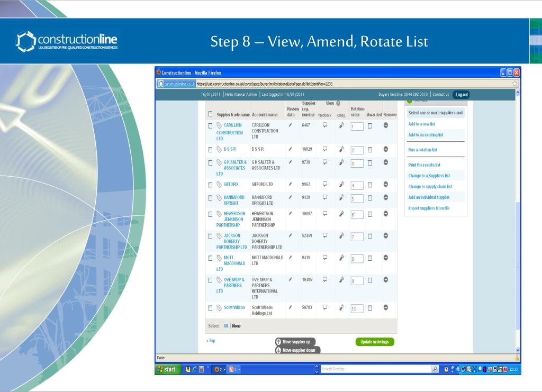Image resolution: width=542 pixels, height=392 pixels.
Task: Click the Search Desktop input box
Action: coord(376,369)
